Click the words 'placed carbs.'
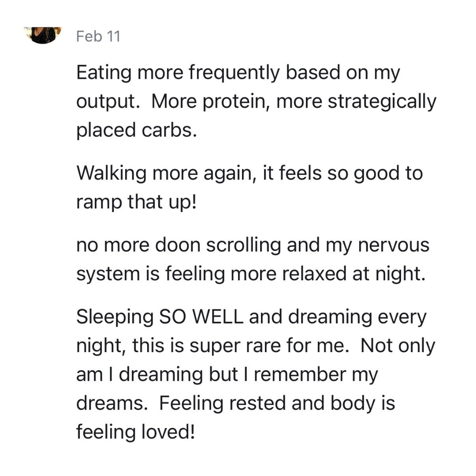The image size is (476, 476). [x=137, y=130]
